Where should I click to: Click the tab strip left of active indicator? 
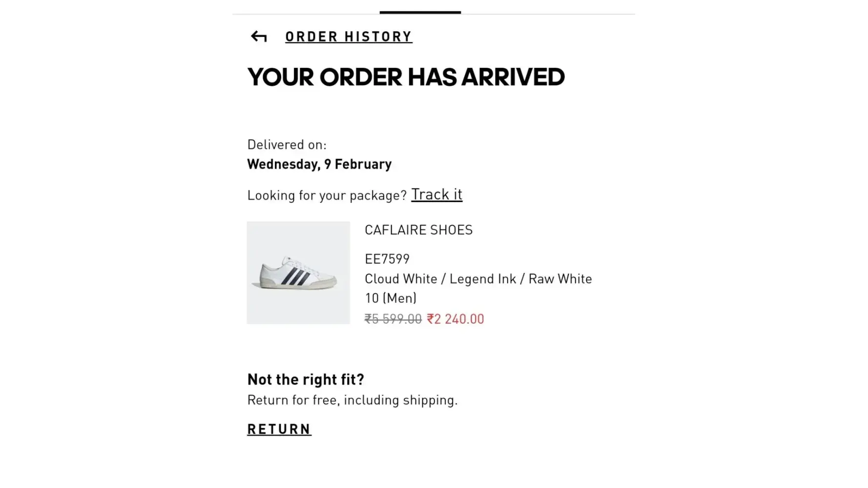tap(306, 13)
